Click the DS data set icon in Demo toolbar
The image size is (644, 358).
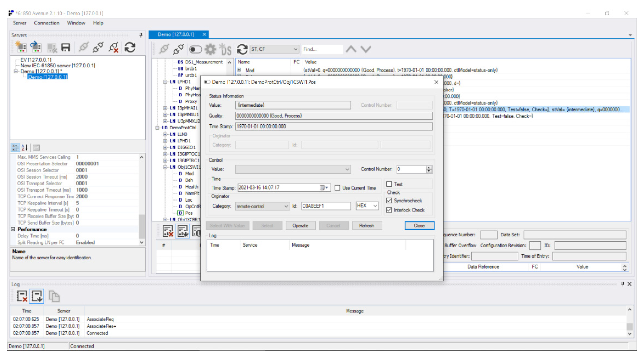(x=225, y=49)
